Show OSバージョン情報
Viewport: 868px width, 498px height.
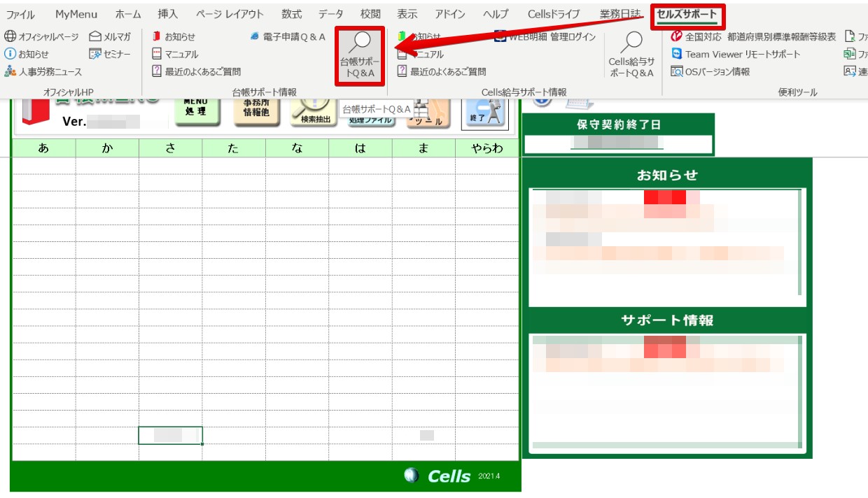pyautogui.click(x=710, y=71)
